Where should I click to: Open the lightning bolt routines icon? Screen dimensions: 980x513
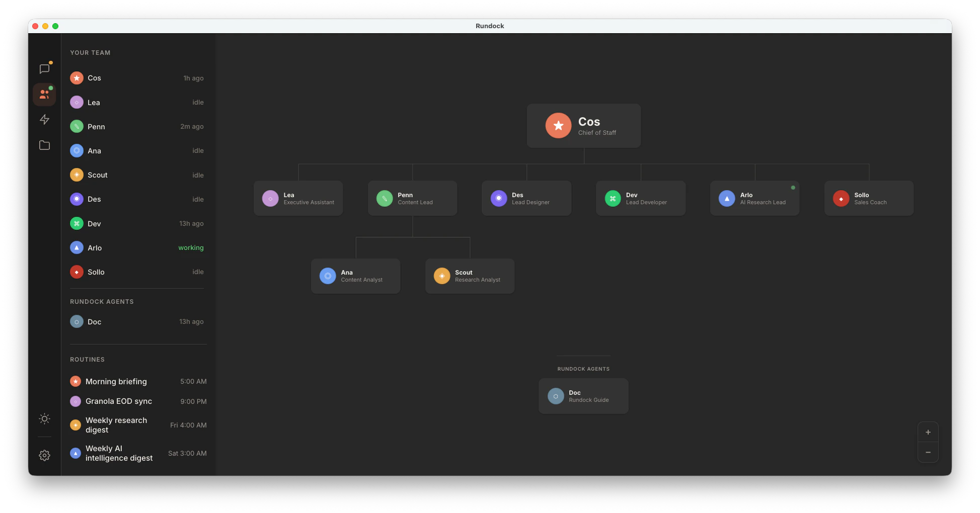[x=44, y=119]
